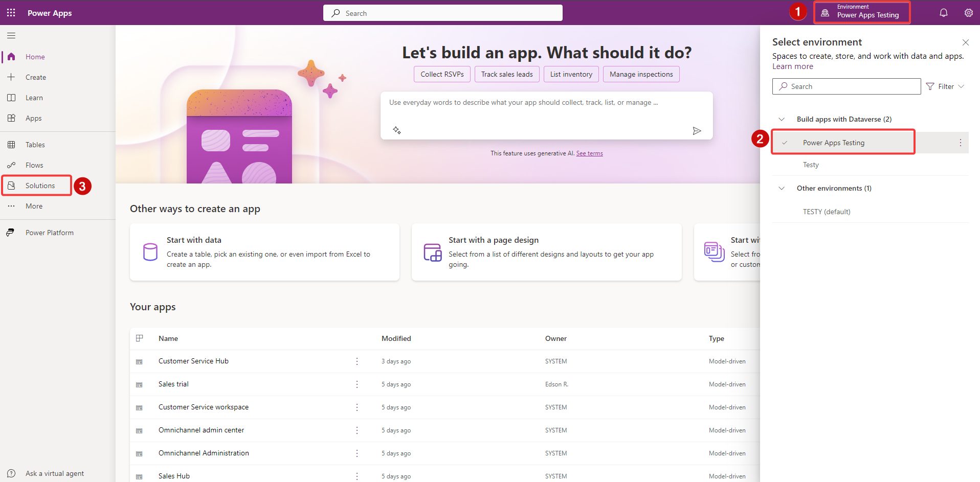Click the Flows connector icon

pyautogui.click(x=11, y=165)
